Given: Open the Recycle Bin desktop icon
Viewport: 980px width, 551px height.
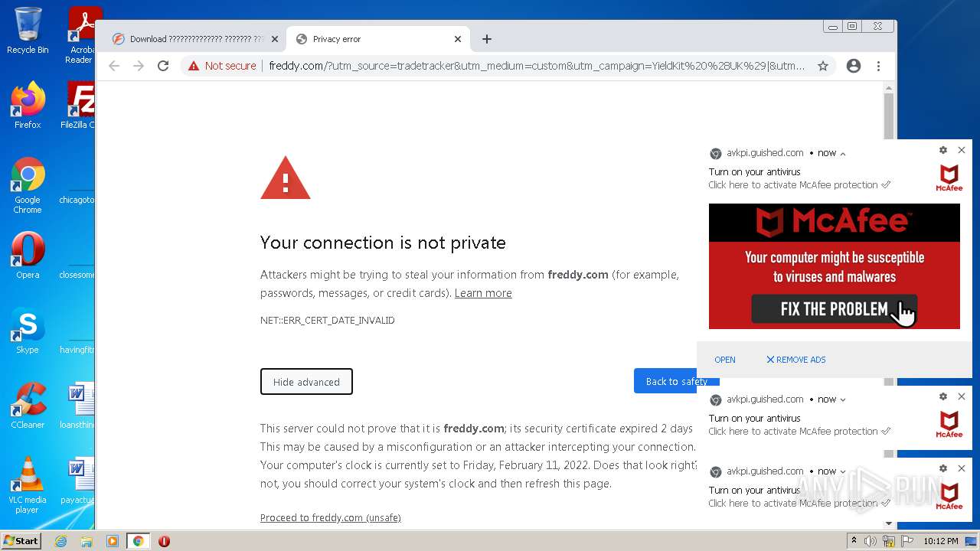Looking at the screenshot, I should click(28, 31).
